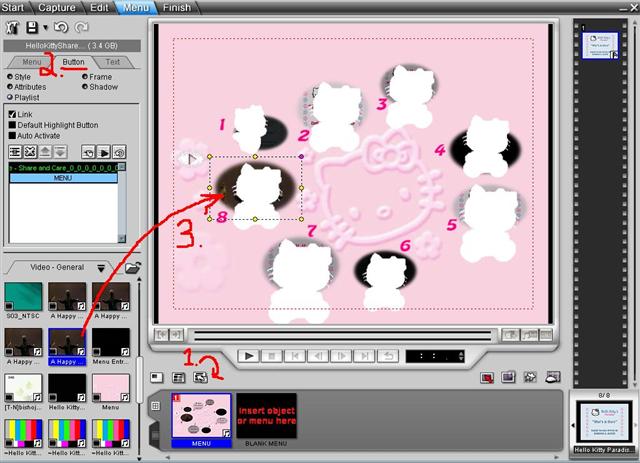Click the gear settings tool icon

(x=530, y=377)
